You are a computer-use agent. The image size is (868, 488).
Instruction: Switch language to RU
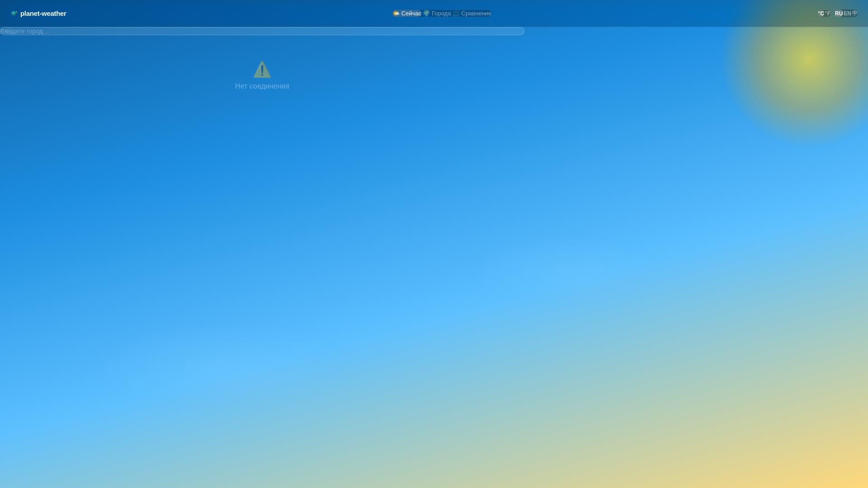pyautogui.click(x=839, y=14)
